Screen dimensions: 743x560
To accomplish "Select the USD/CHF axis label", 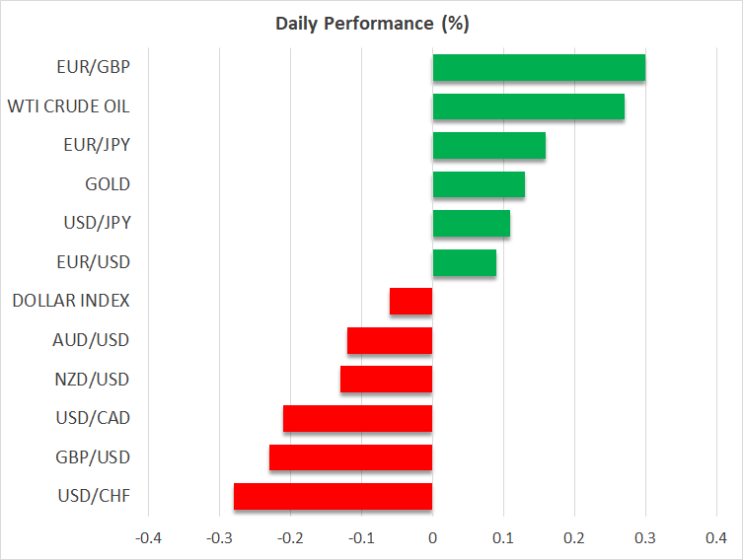I will (x=94, y=496).
